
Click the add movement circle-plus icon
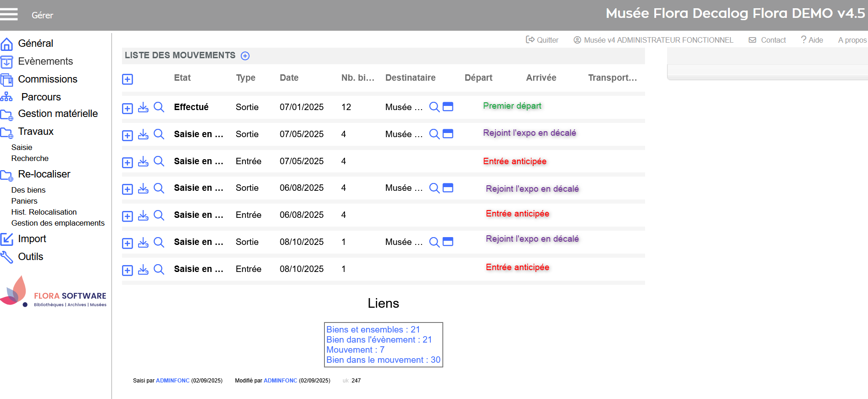click(245, 56)
